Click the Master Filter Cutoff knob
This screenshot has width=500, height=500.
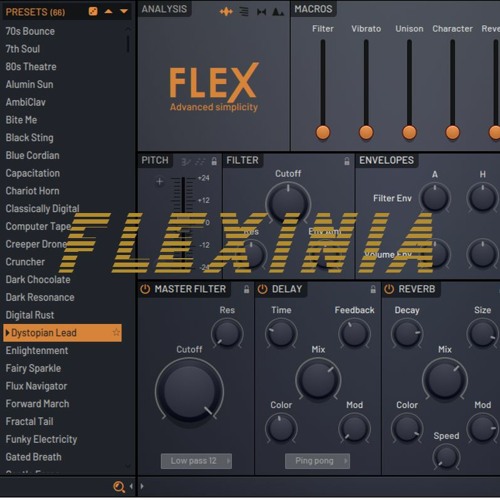[x=189, y=392]
